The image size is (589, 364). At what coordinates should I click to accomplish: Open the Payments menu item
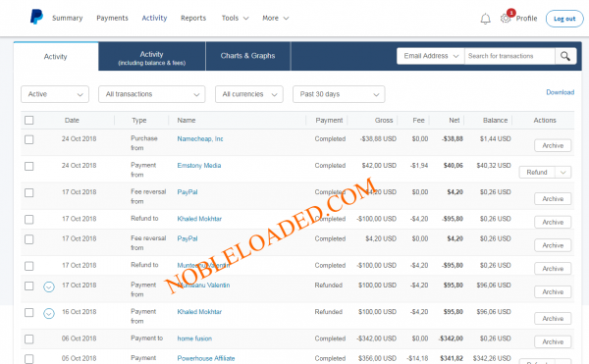(x=112, y=18)
